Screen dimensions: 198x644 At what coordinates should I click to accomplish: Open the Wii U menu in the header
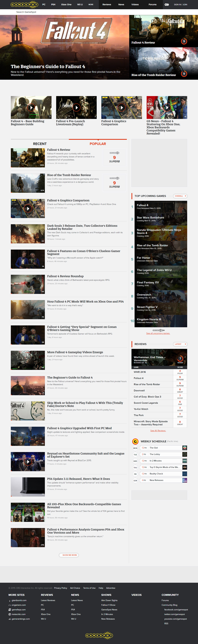click(80, 4)
